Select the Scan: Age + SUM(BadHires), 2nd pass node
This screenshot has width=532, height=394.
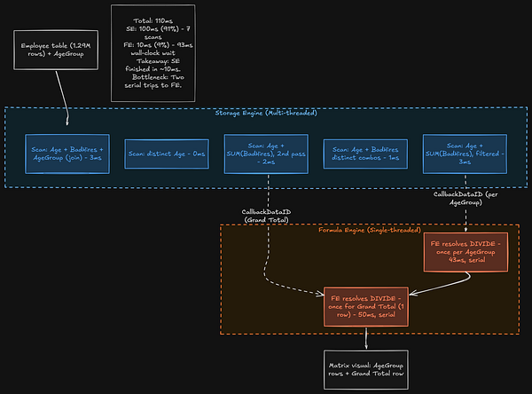[x=266, y=154]
